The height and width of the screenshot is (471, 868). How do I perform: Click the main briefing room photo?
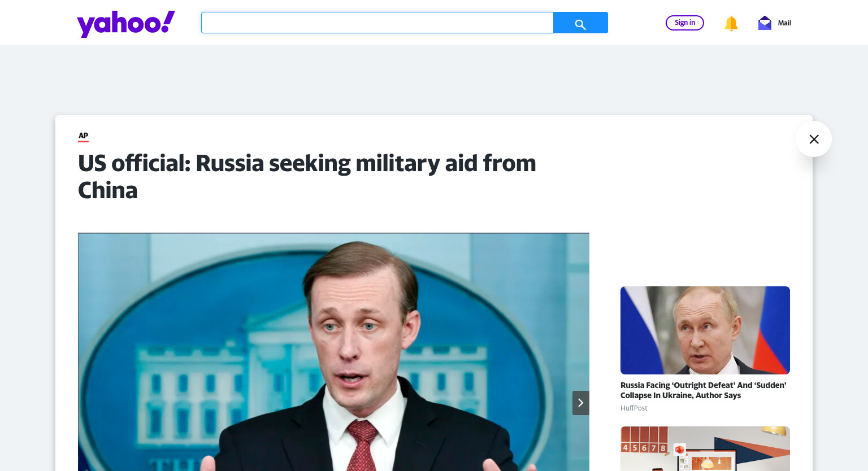coord(333,352)
